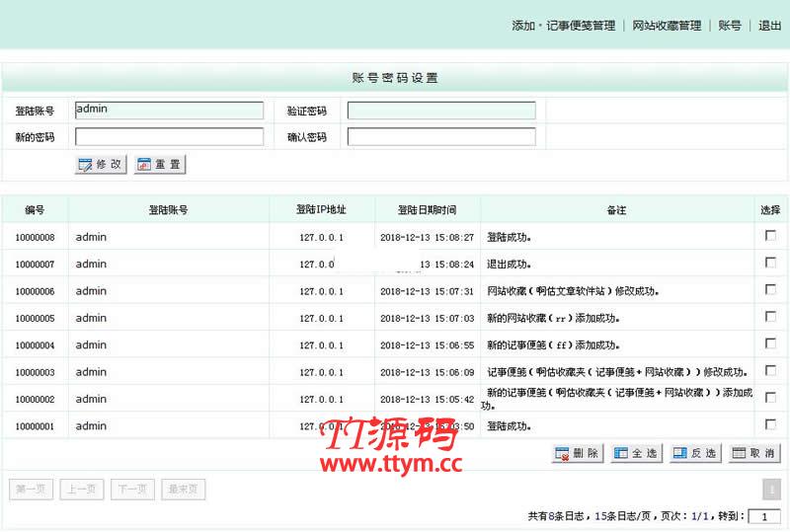Image resolution: width=790 pixels, height=532 pixels.
Task: Click the grey scroll-to-top arrow icon
Action: [771, 490]
